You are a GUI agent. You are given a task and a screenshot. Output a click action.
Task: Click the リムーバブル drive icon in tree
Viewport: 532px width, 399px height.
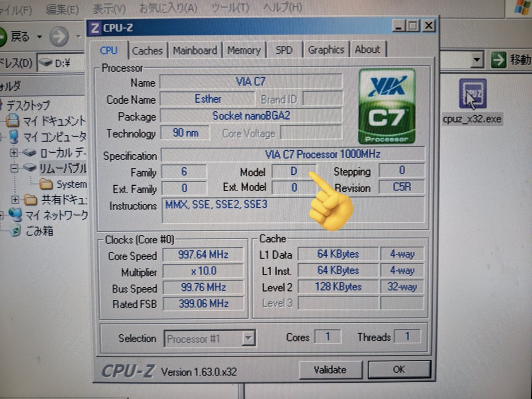click(29, 168)
